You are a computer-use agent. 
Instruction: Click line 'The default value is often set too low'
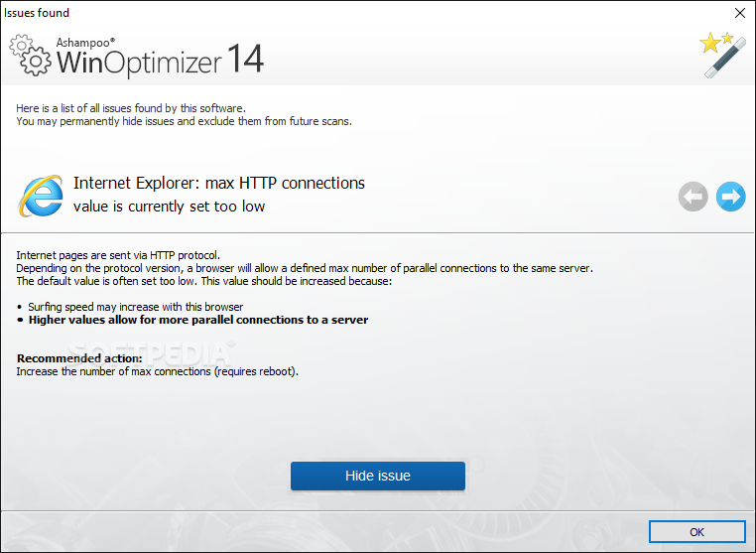(204, 281)
